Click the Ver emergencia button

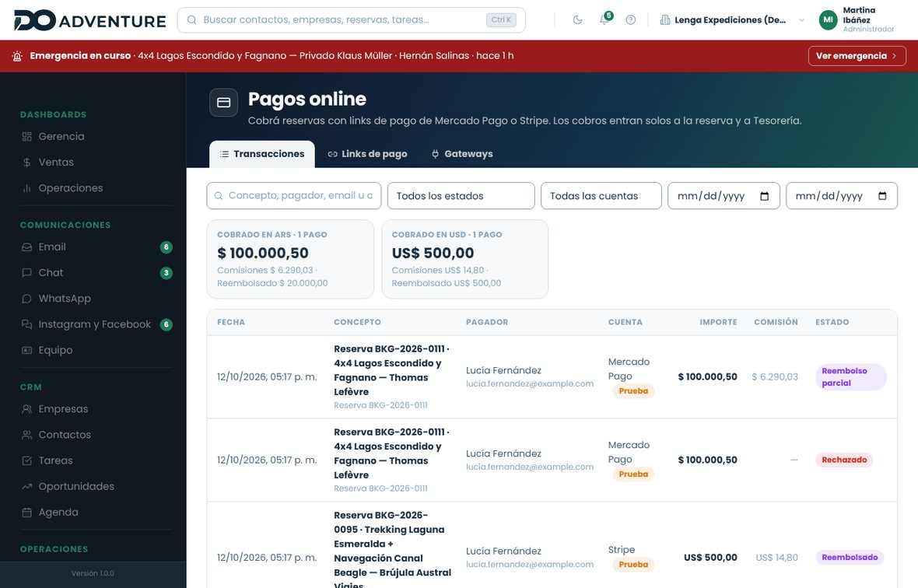tap(857, 56)
